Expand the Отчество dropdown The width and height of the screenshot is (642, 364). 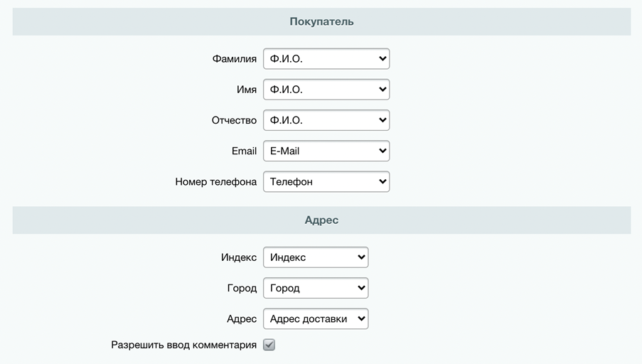click(x=326, y=120)
